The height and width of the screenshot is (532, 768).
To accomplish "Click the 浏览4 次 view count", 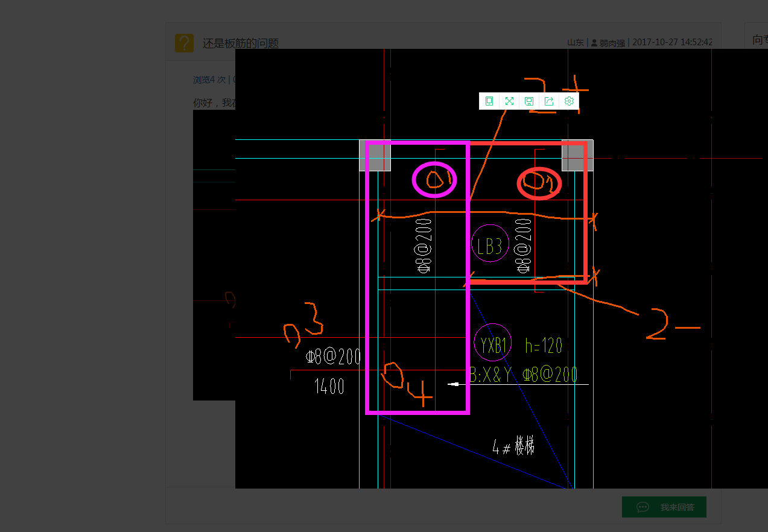I will point(209,80).
